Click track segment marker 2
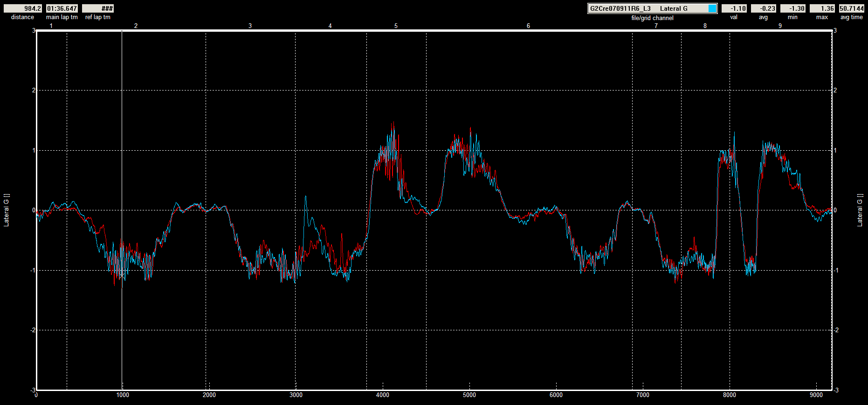This screenshot has width=868, height=405. point(136,26)
